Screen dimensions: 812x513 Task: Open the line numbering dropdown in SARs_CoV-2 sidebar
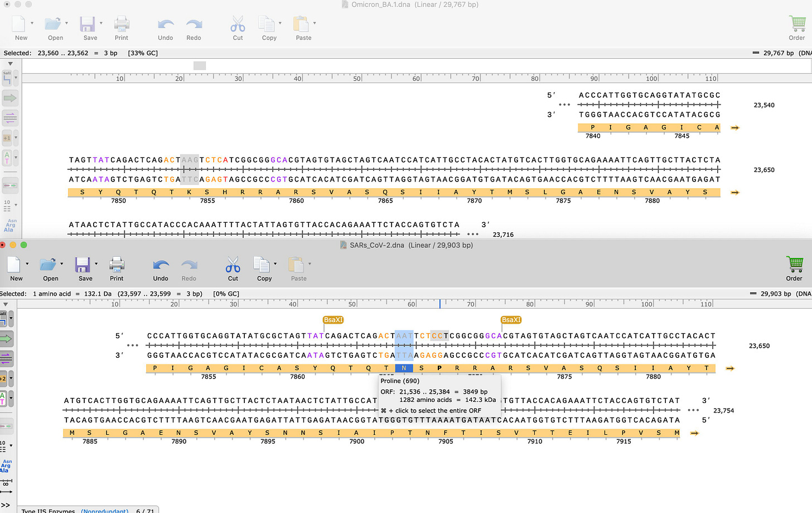pyautogui.click(x=11, y=445)
